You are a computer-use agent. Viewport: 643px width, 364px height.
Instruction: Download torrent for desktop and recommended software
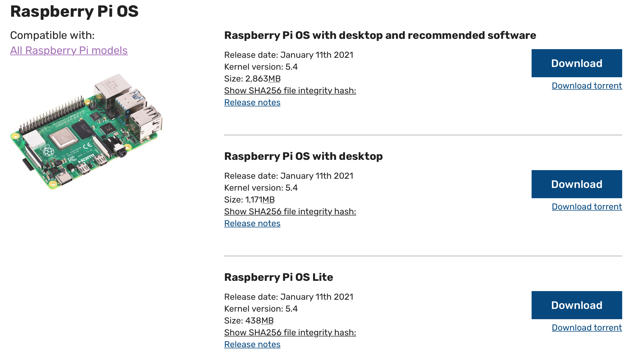[x=587, y=86]
